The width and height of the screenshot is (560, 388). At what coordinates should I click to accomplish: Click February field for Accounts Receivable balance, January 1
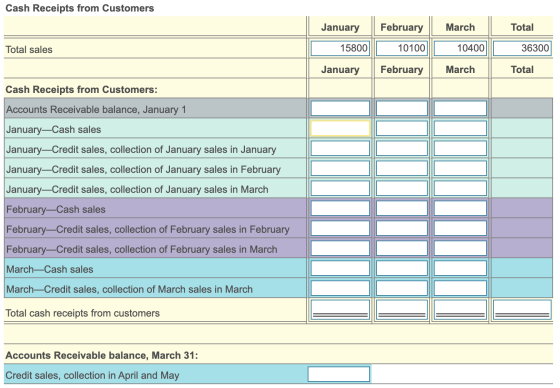402,108
